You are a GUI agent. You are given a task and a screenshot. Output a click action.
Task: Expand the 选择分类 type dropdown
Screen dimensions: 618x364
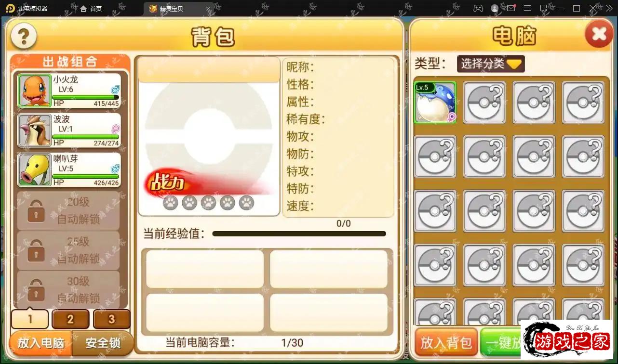click(491, 64)
